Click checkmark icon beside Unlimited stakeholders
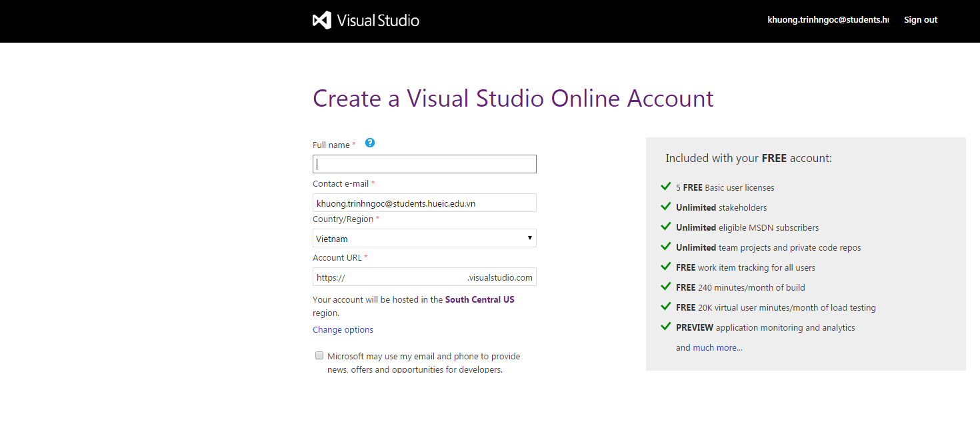980x432 pixels. click(x=665, y=207)
